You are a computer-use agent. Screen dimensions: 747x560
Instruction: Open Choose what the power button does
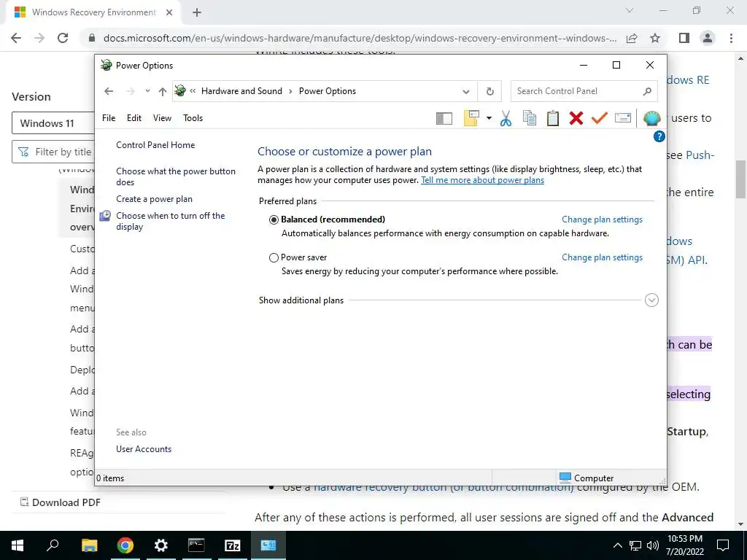point(176,176)
